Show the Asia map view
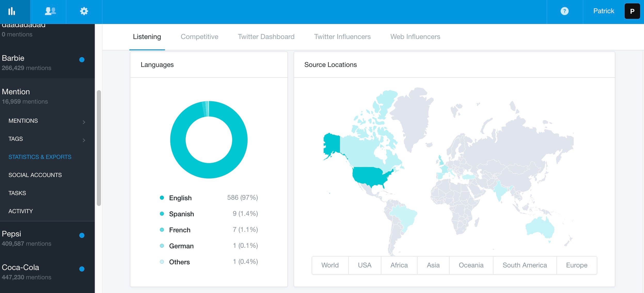 tap(433, 265)
